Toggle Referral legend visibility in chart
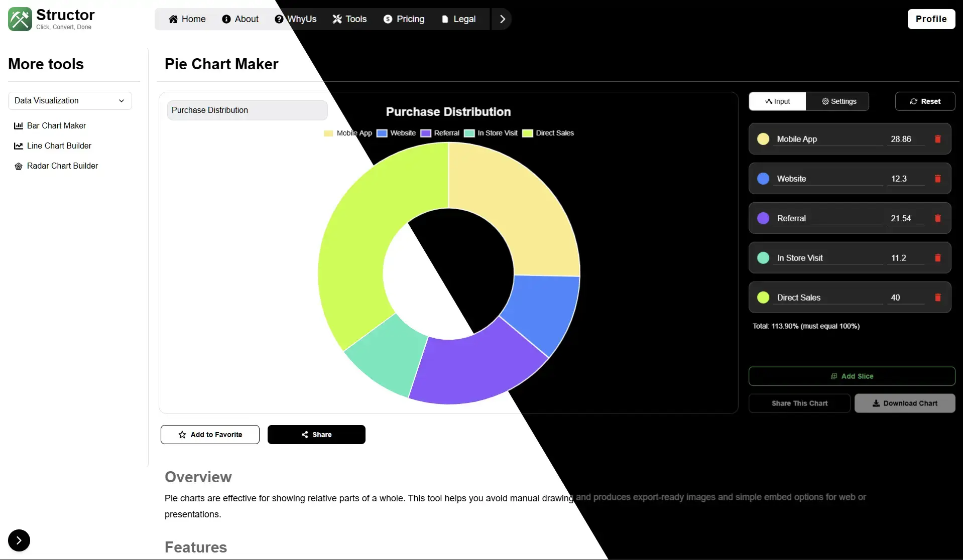This screenshot has width=963, height=560. [440, 133]
